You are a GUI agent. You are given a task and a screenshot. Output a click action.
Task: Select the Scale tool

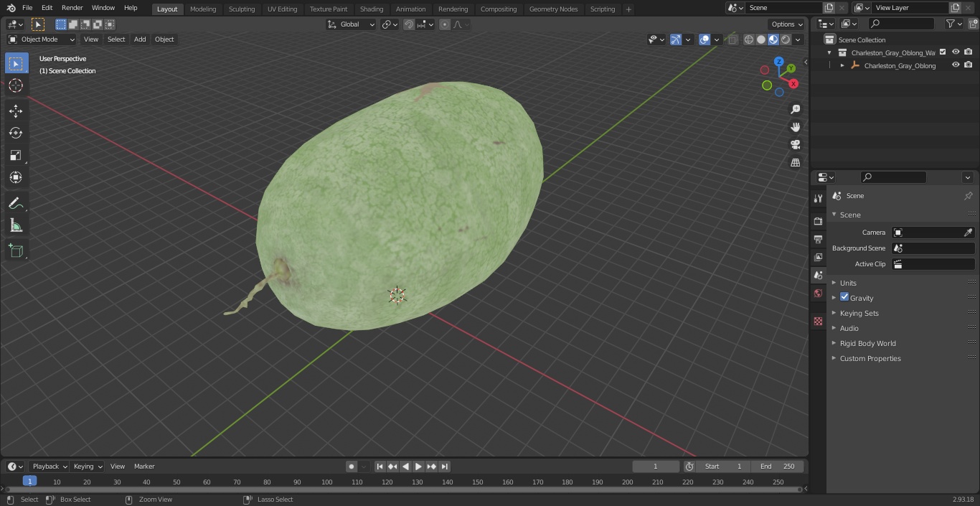[x=16, y=155]
